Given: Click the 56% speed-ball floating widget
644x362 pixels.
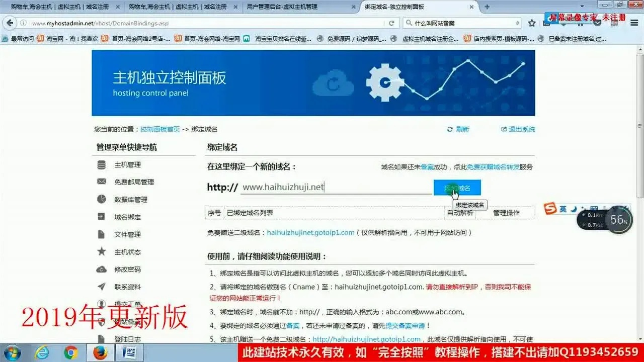Looking at the screenshot, I should (618, 220).
